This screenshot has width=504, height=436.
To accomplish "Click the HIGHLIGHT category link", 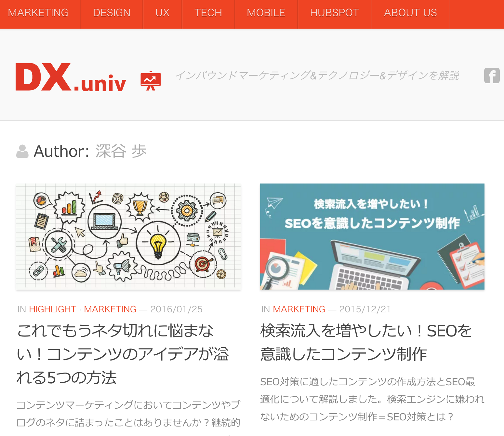I will point(52,309).
